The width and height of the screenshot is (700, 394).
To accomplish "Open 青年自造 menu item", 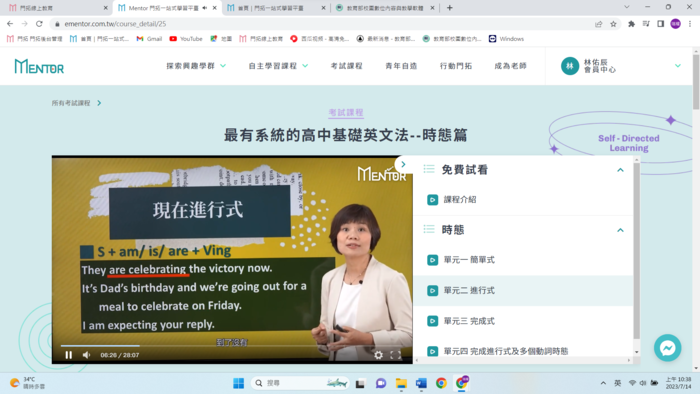I will [x=401, y=66].
